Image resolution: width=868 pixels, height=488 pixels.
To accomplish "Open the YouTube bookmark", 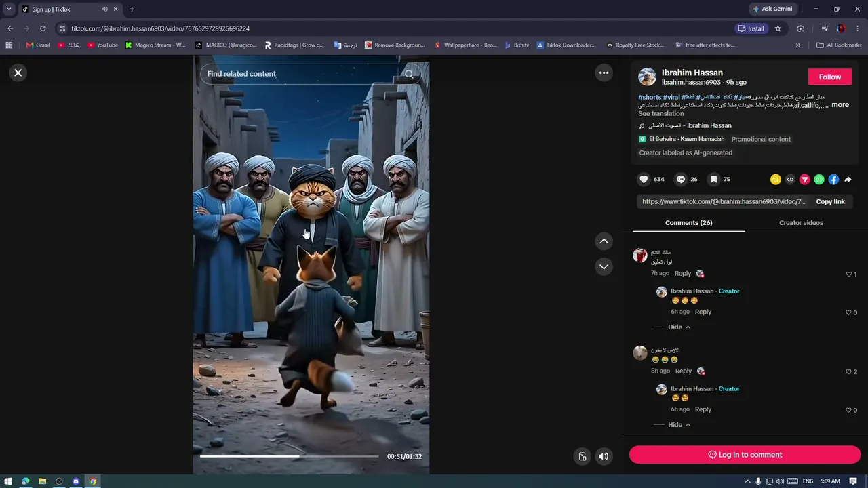I will tap(102, 45).
